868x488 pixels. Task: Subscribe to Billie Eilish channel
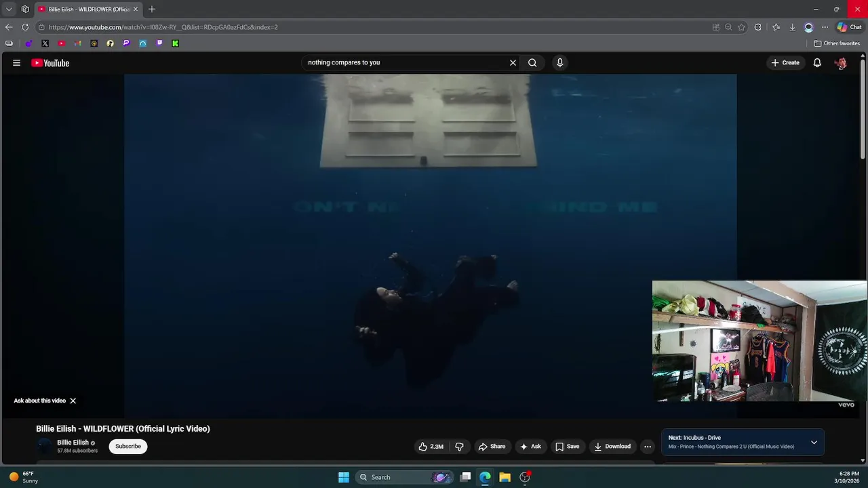click(x=128, y=446)
